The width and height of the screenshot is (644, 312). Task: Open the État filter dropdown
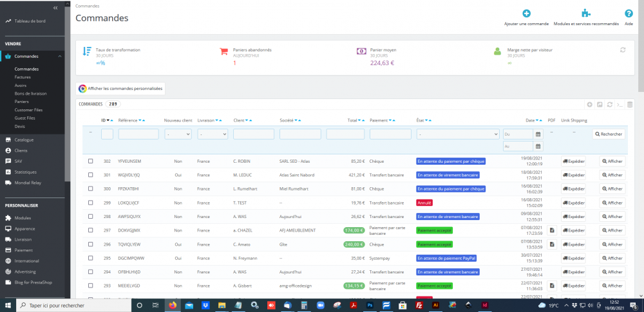point(457,134)
